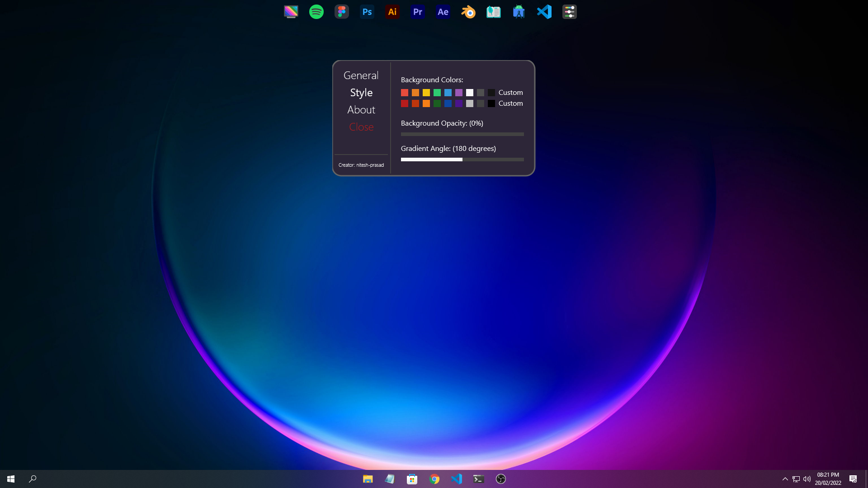Click Windows Search taskbar button
Screen dimensions: 868x488
coord(33,479)
